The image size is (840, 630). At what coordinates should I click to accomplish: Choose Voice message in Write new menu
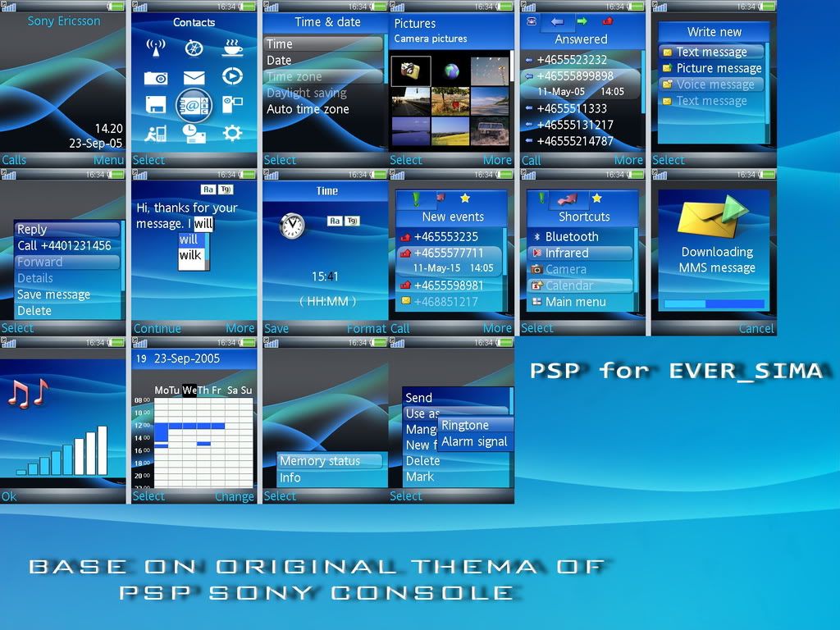pyautogui.click(x=712, y=84)
